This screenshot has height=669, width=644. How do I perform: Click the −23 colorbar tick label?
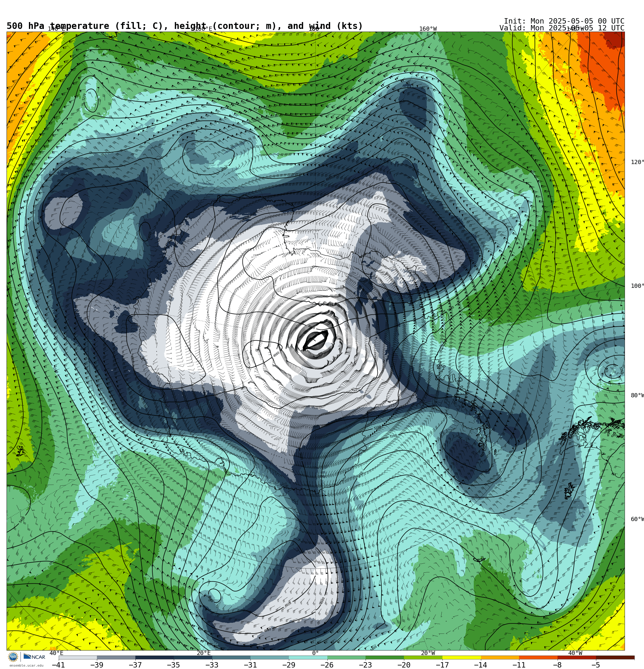[366, 665]
